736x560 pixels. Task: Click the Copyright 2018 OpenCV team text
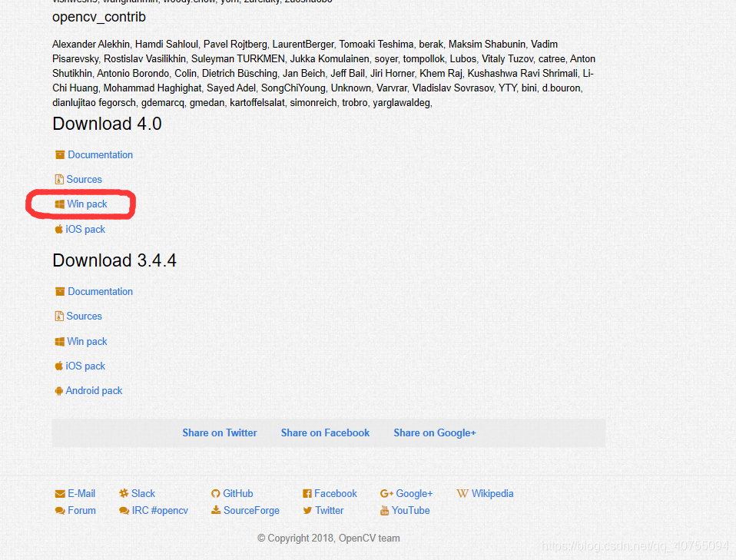pos(329,538)
